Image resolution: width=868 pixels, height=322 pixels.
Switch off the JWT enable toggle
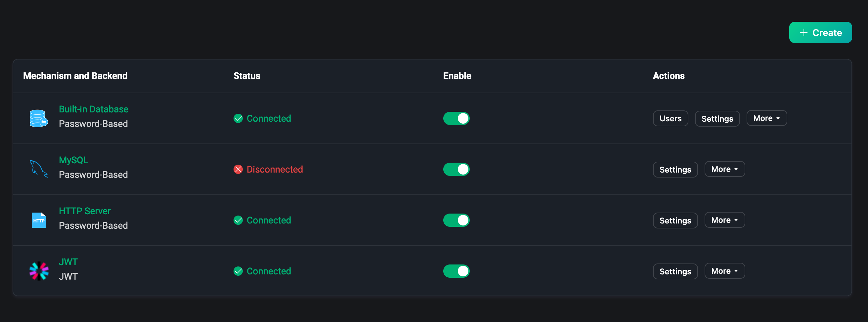click(456, 271)
